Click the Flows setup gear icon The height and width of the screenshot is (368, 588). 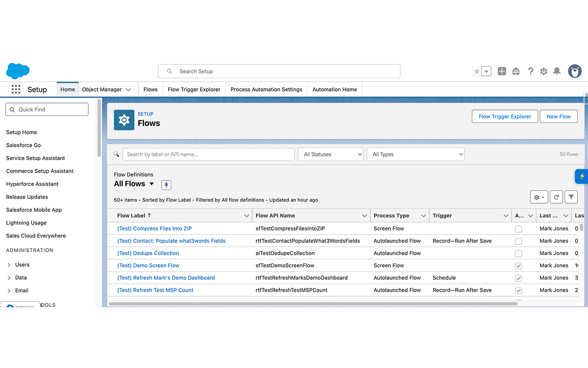click(x=124, y=120)
